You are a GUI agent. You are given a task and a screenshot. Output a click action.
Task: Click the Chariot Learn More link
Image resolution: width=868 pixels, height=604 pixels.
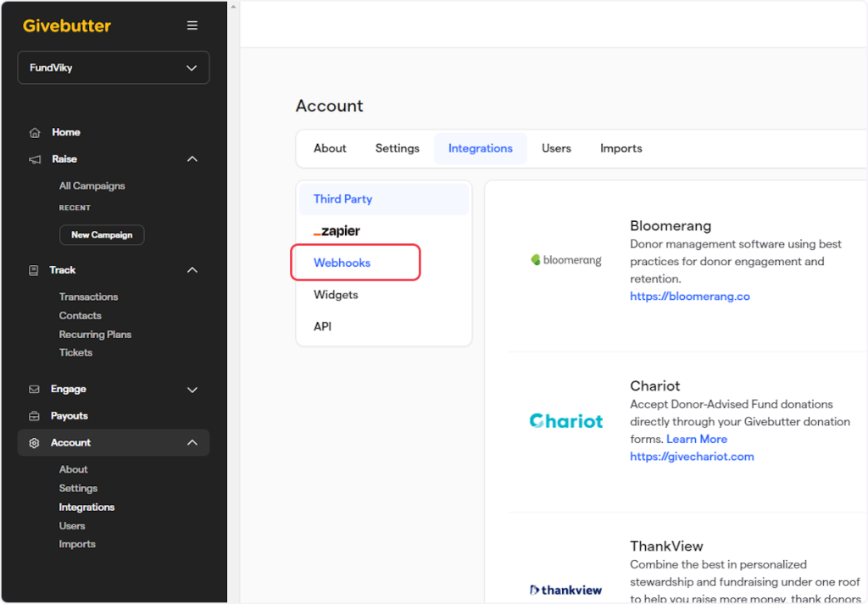pos(696,439)
